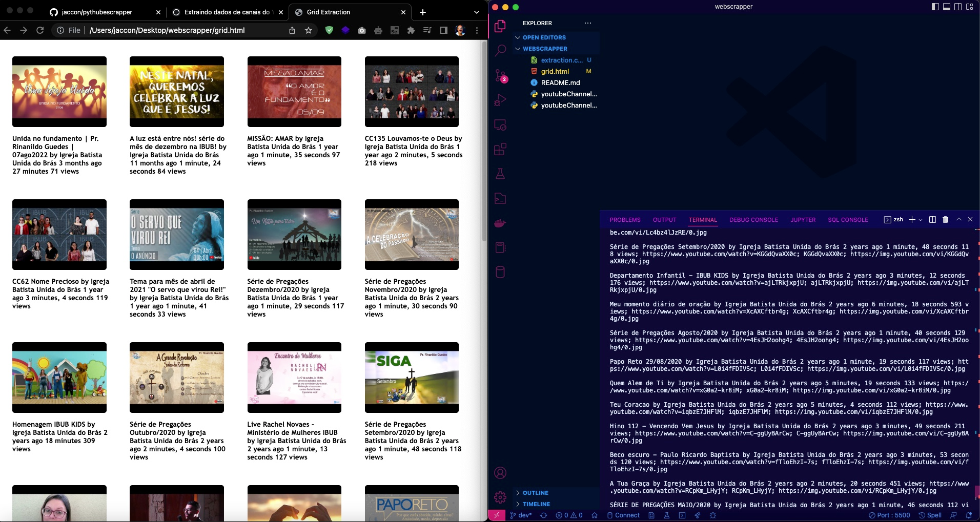This screenshot has height=522, width=980.
Task: Click the Chrome share icon in address bar
Action: tap(292, 30)
